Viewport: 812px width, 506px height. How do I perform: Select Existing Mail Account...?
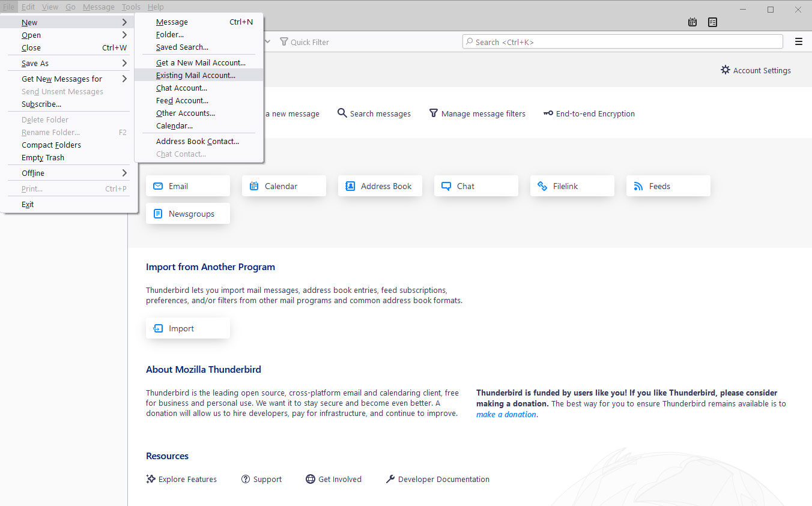pyautogui.click(x=199, y=75)
